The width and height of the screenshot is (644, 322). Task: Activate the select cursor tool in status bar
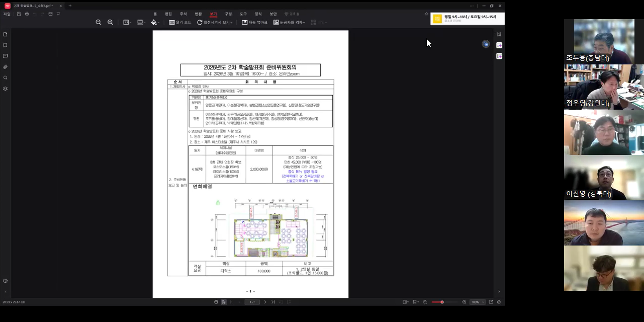(x=224, y=302)
